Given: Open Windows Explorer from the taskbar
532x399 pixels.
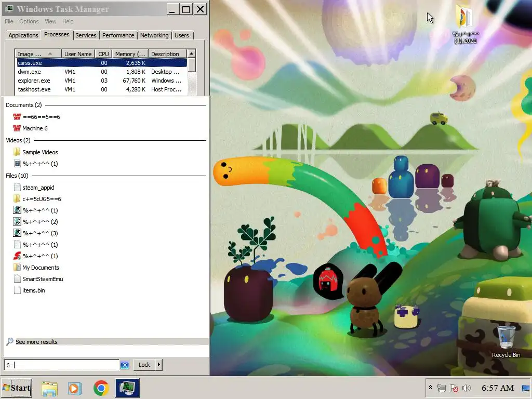Looking at the screenshot, I should (49, 388).
